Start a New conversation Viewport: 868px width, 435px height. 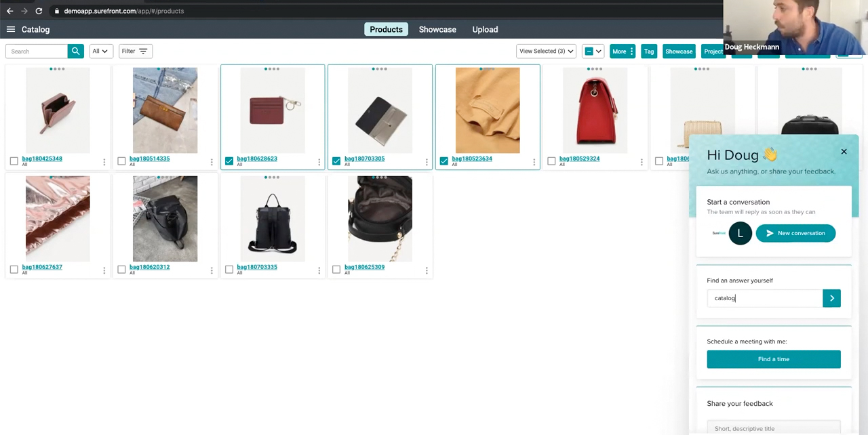795,233
